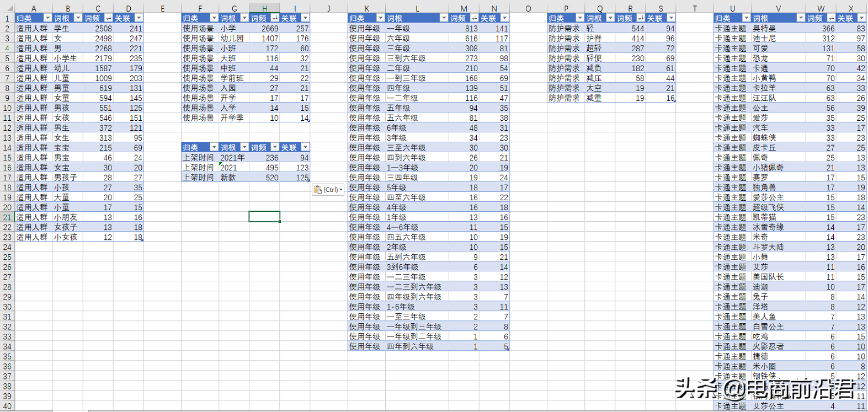Screen dimensions: 868x412
Task: Select cell containing 三到六年级
Action: tap(417, 58)
